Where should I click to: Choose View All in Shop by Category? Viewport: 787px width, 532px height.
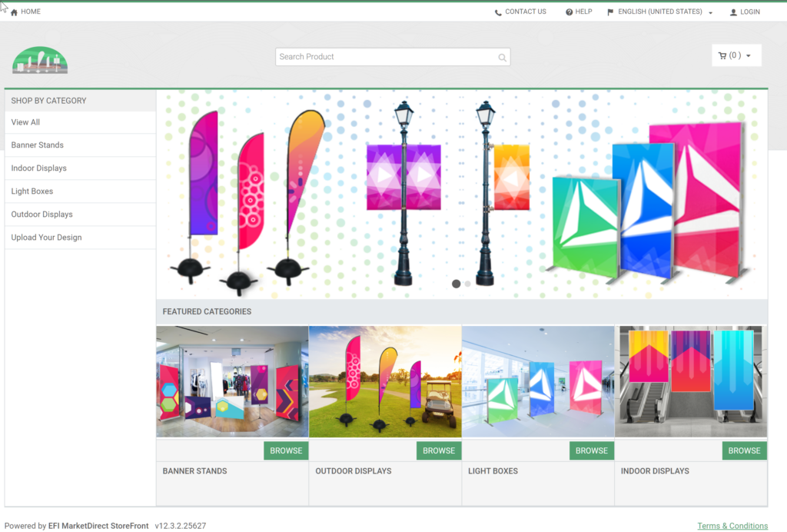[25, 122]
